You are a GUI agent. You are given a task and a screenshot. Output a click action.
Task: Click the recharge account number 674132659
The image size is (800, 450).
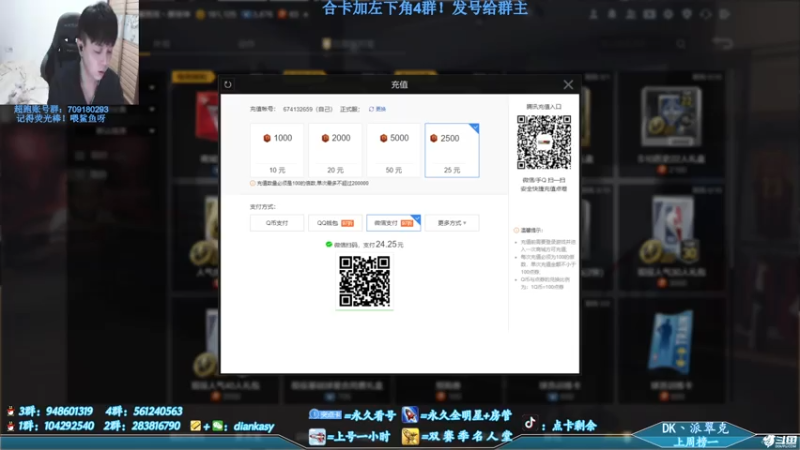[x=297, y=109]
